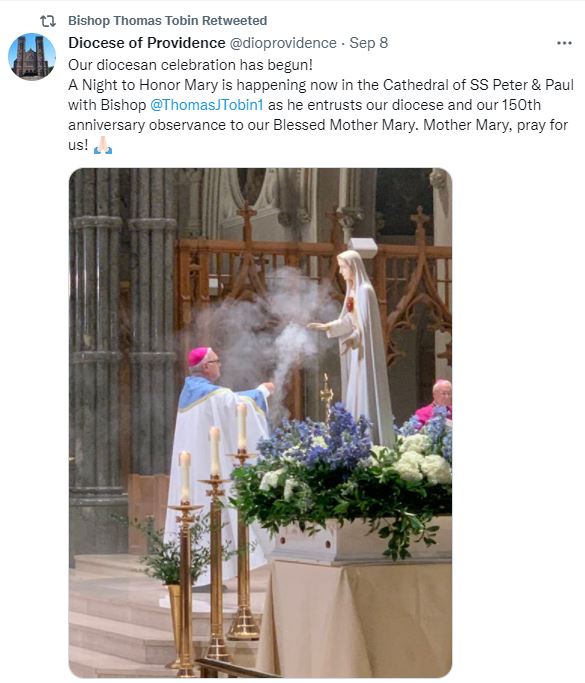Click the retweet arrows icon above the tweet

(x=47, y=21)
